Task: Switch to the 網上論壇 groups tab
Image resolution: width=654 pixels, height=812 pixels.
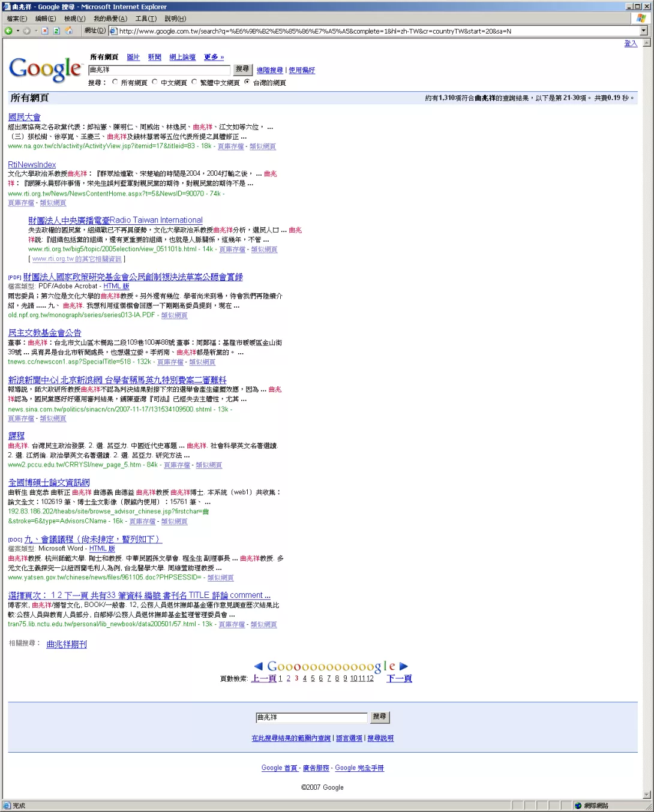Action: pos(182,57)
